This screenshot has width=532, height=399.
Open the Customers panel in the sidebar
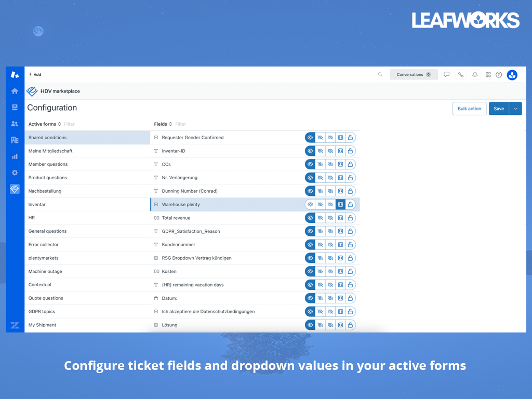pos(15,124)
